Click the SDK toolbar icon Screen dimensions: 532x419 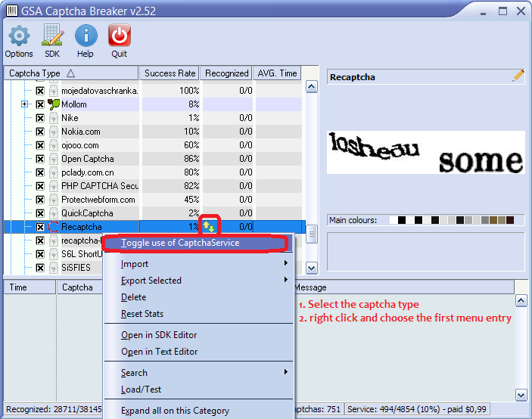52,36
